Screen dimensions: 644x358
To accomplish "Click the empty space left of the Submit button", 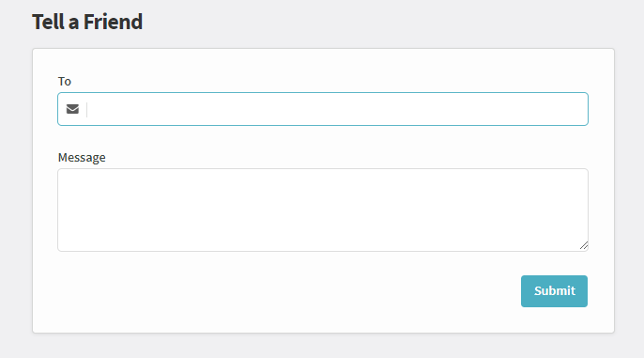I will click(x=287, y=291).
